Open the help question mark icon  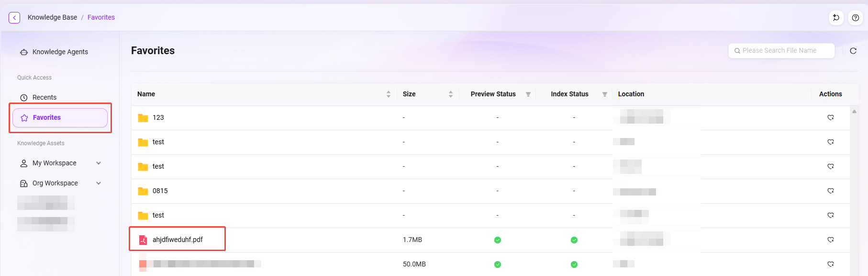(x=856, y=18)
